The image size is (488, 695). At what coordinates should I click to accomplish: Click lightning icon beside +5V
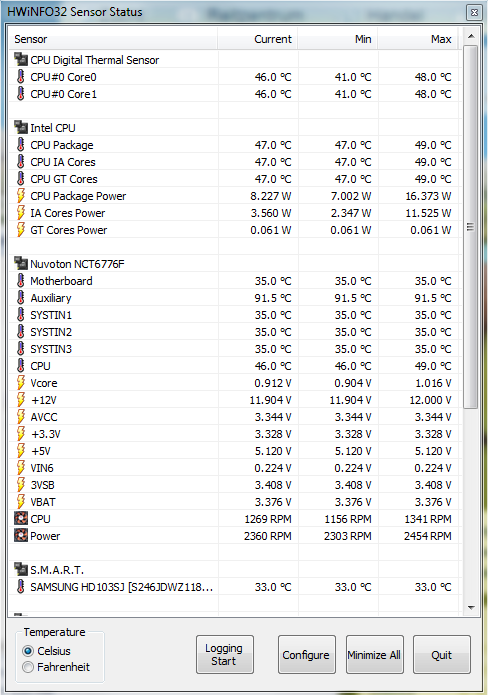(20, 450)
